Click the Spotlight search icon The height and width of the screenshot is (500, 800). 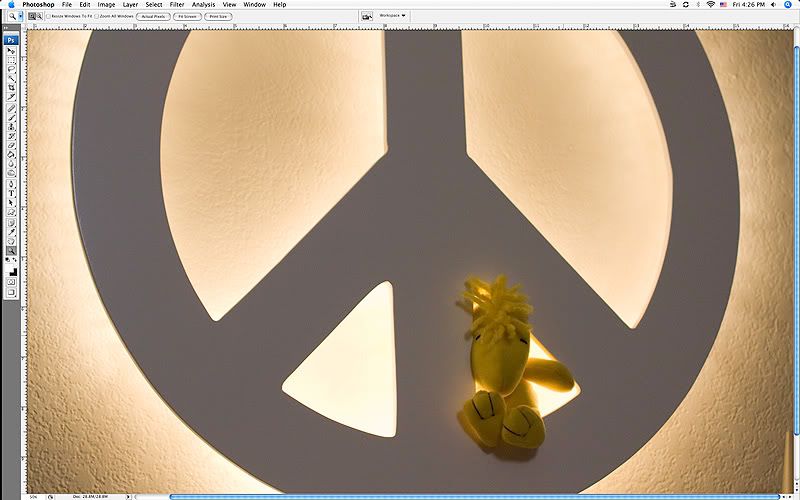pyautogui.click(x=791, y=5)
